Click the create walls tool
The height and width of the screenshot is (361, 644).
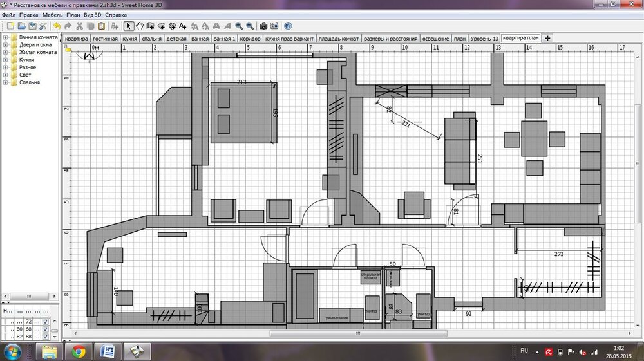tap(150, 26)
